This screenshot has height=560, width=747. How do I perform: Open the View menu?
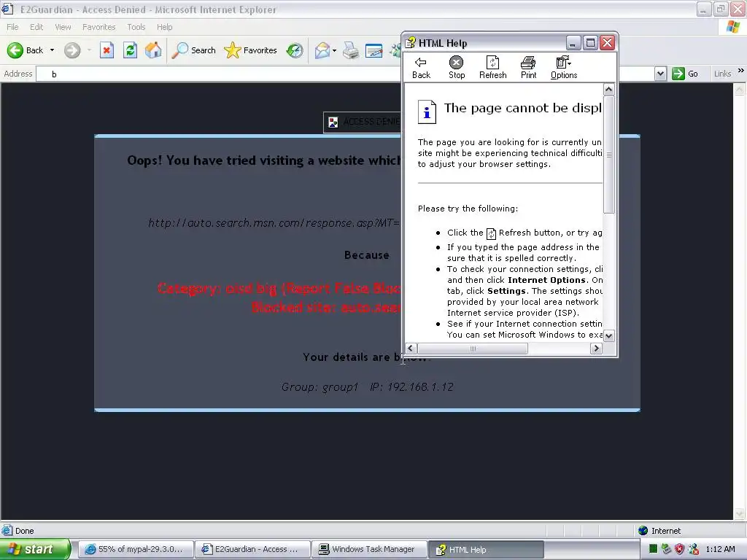(x=63, y=27)
